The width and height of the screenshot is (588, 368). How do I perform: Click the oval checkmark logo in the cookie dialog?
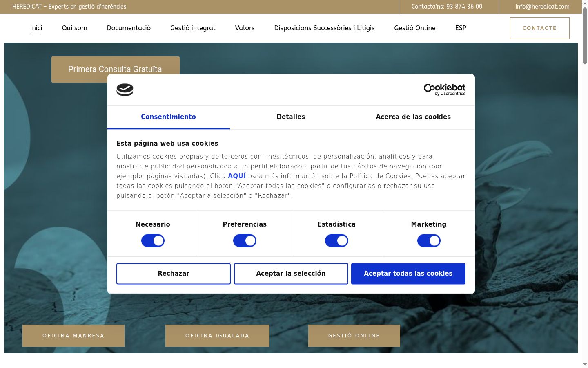(x=125, y=90)
